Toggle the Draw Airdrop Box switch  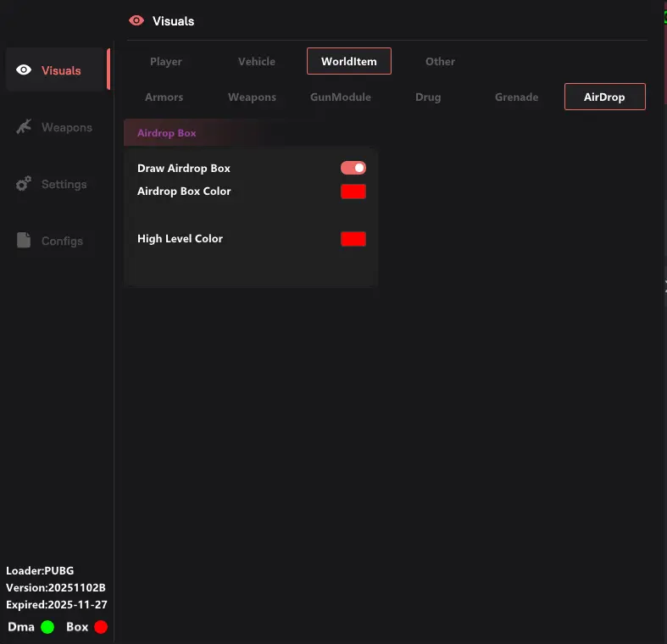pyautogui.click(x=353, y=168)
